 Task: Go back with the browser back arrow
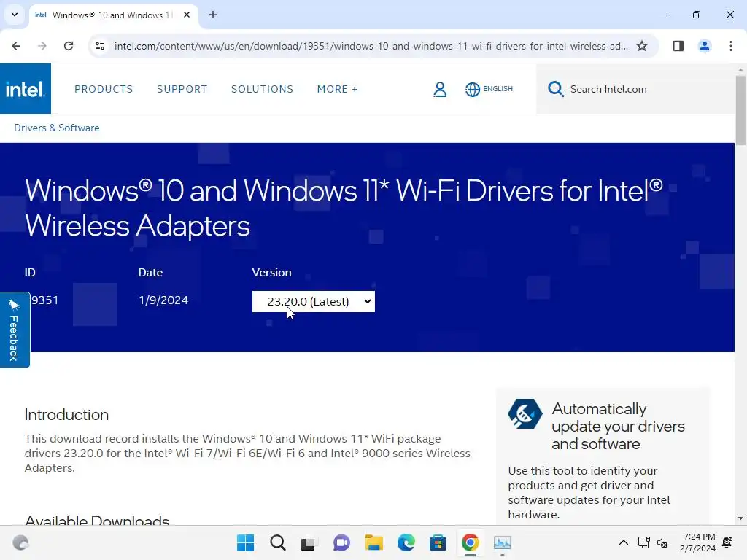[16, 46]
